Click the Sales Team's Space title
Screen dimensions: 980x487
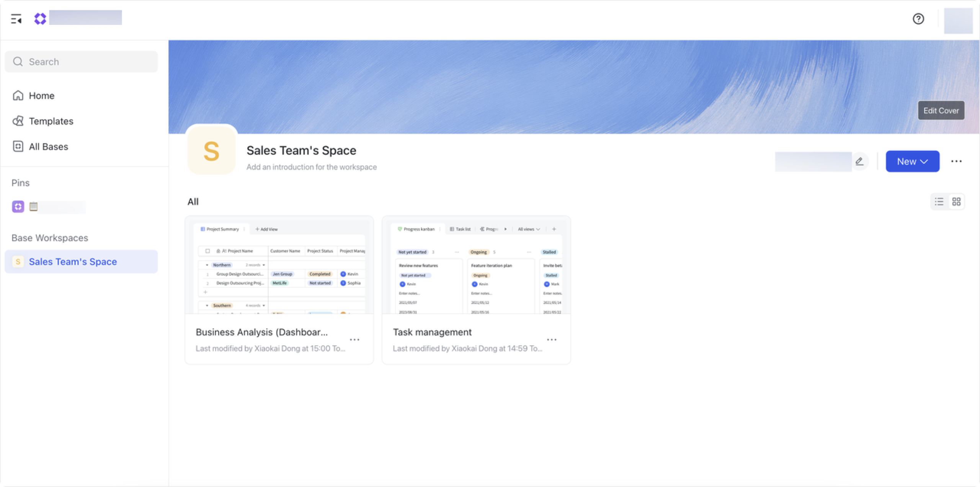[301, 150]
